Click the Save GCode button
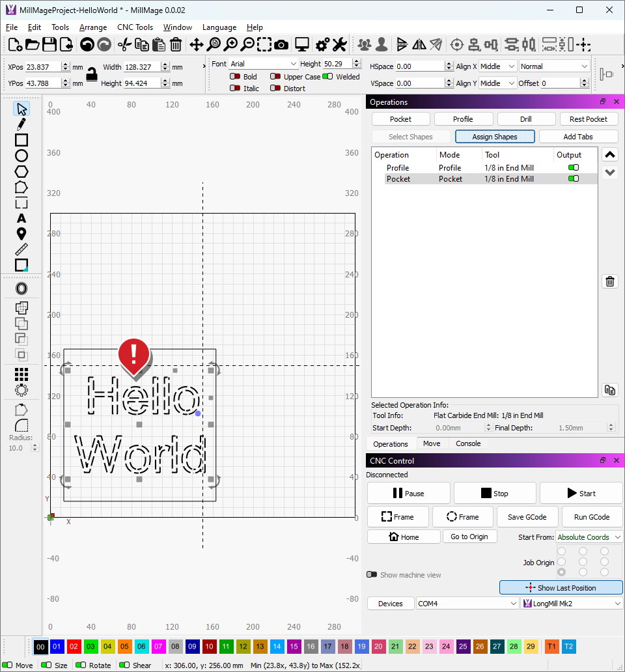 coord(527,517)
